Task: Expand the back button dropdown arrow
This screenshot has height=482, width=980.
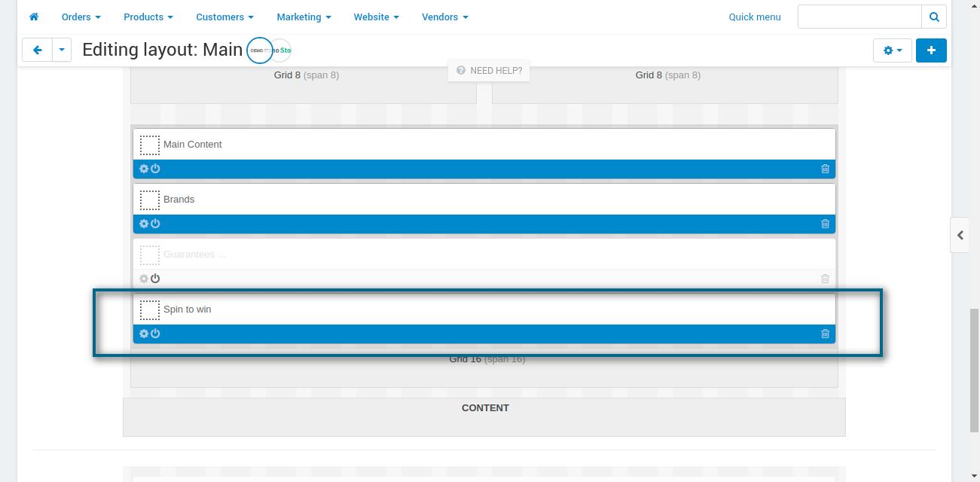Action: pyautogui.click(x=61, y=50)
